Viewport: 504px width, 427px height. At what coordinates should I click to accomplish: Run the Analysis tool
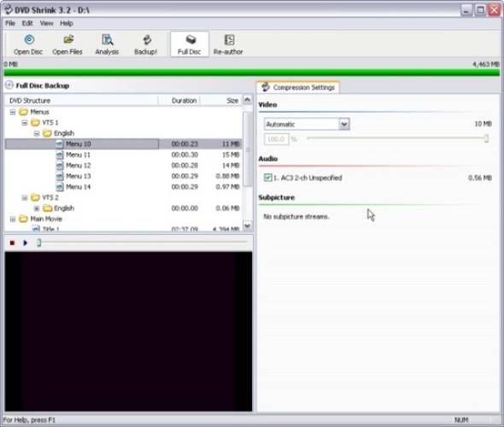tap(107, 44)
